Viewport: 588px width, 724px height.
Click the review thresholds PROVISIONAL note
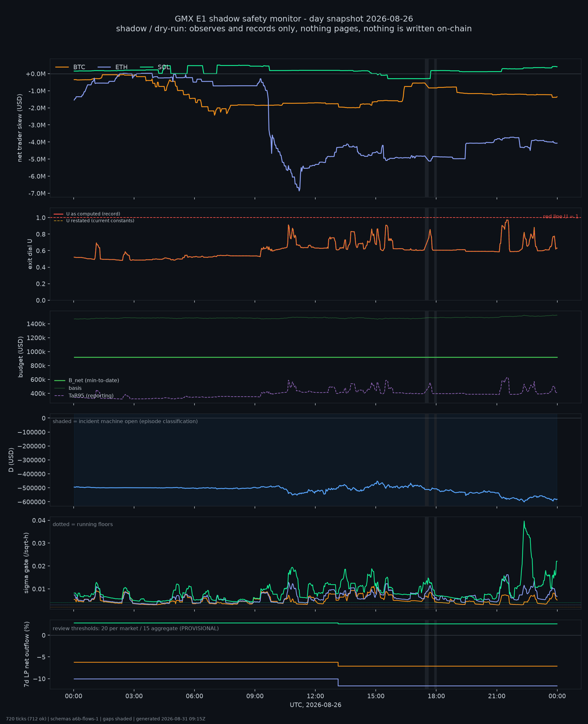tap(136, 628)
